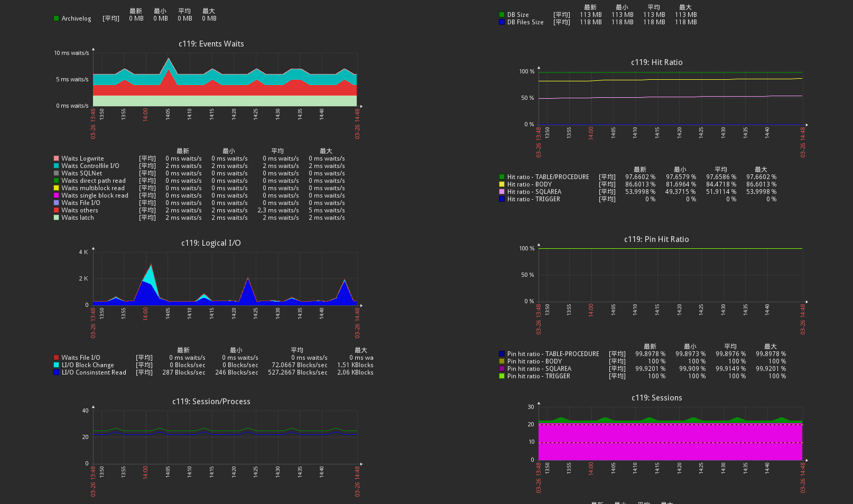Click the Waits single block read label

point(95,195)
